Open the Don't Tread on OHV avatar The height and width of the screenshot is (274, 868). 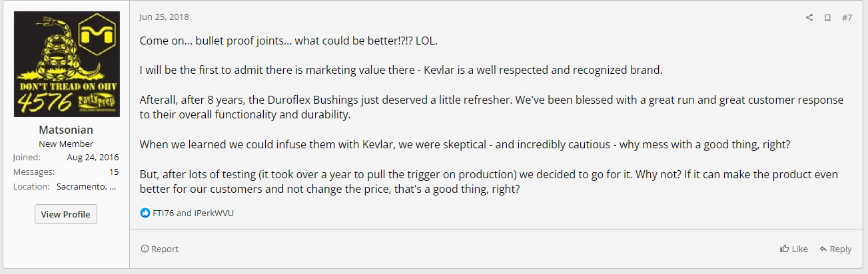pyautogui.click(x=67, y=65)
